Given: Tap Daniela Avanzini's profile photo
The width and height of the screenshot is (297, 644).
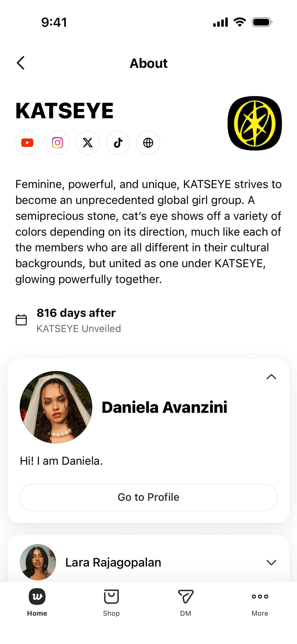Looking at the screenshot, I should 56,407.
